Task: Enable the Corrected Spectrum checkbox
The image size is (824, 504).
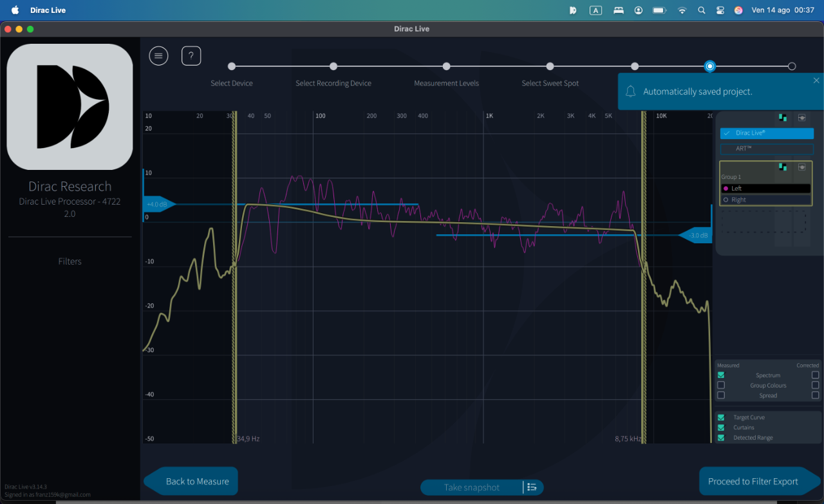Action: pos(816,375)
